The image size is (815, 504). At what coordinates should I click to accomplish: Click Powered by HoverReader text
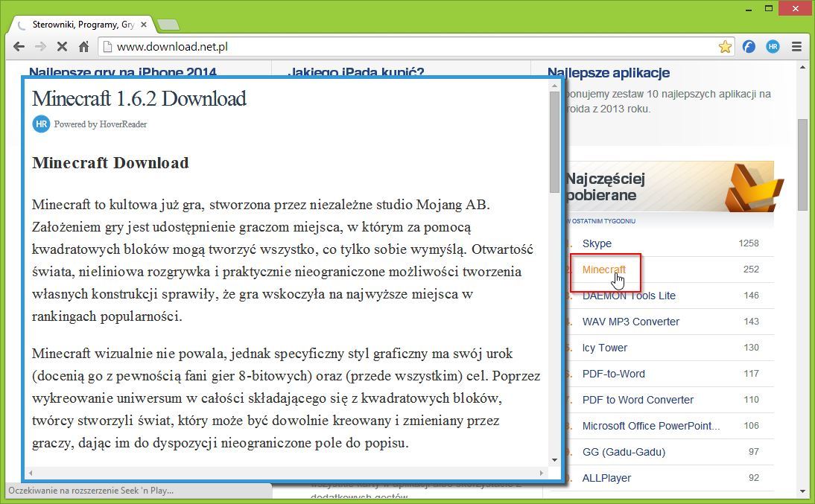[x=101, y=124]
